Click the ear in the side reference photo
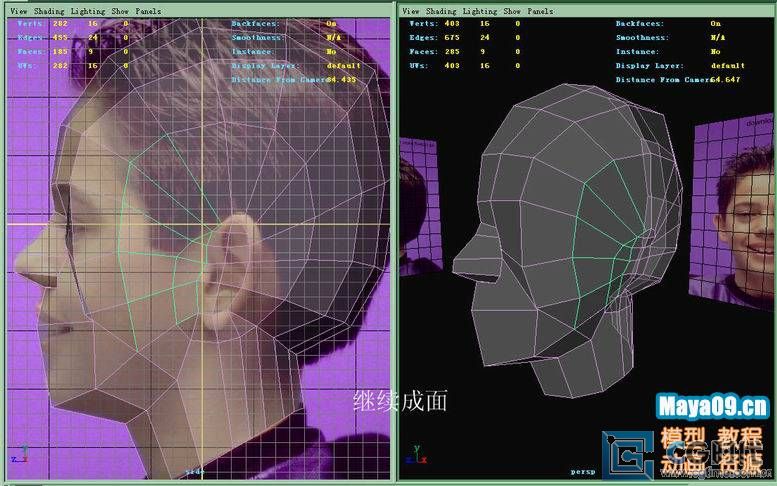 (226, 262)
